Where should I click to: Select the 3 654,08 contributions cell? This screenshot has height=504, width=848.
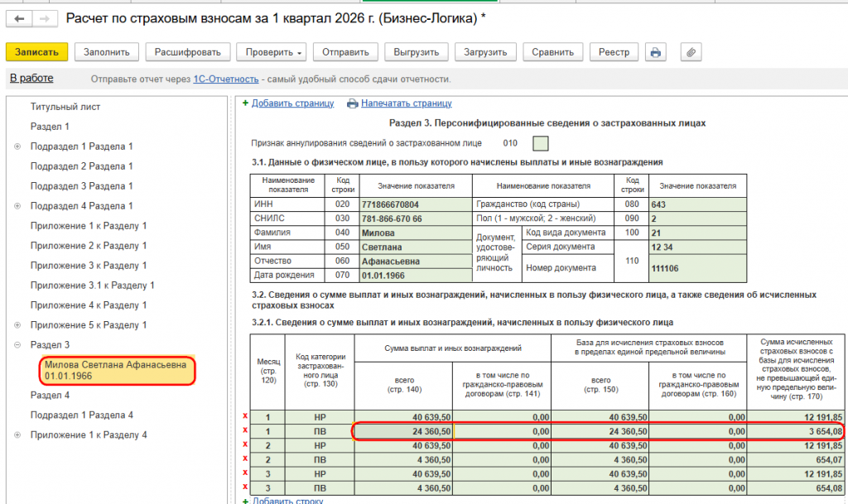click(795, 432)
